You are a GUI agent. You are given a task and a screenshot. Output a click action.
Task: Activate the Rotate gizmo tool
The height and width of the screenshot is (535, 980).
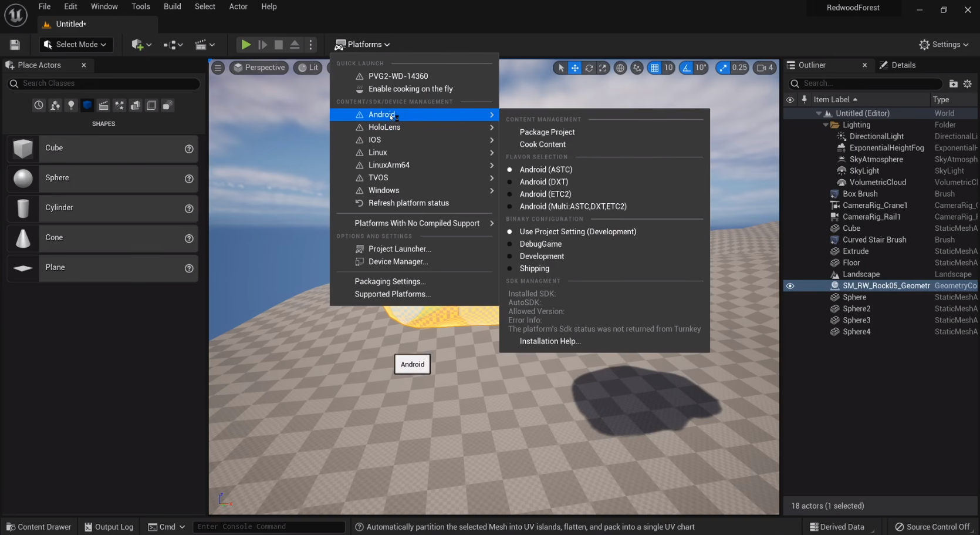tap(589, 68)
